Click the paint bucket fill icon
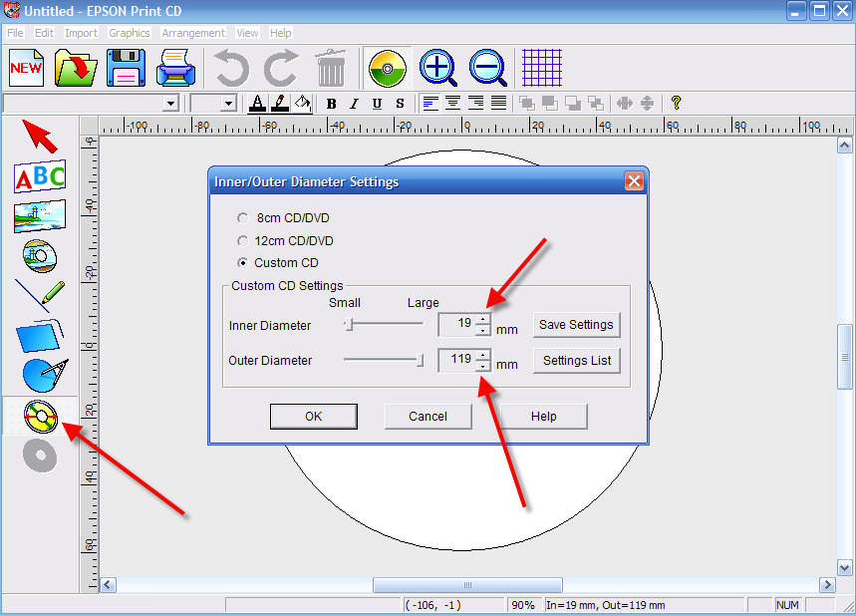Screen dimensions: 856x616 pyautogui.click(x=302, y=104)
